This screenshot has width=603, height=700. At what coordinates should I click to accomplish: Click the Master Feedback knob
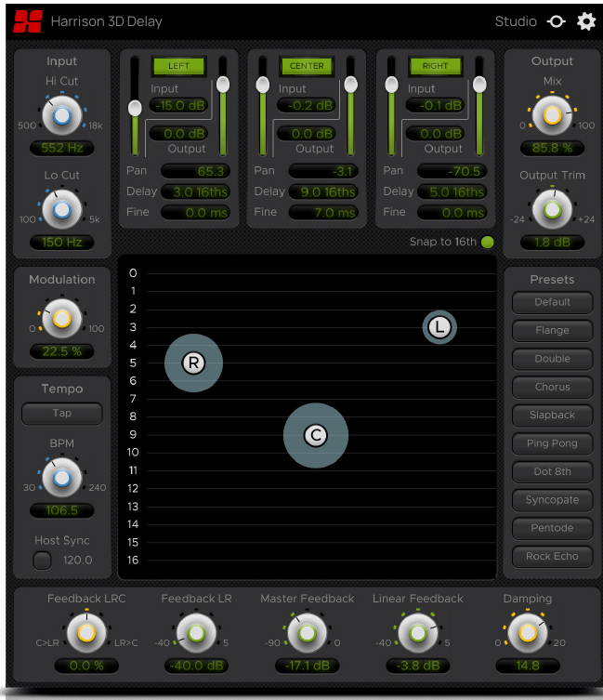point(308,633)
